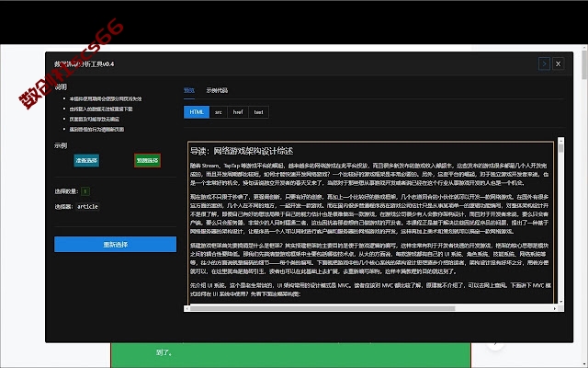Click the preview pane horizontal scrollbar
This screenshot has width=588, height=368.
[x=322, y=308]
